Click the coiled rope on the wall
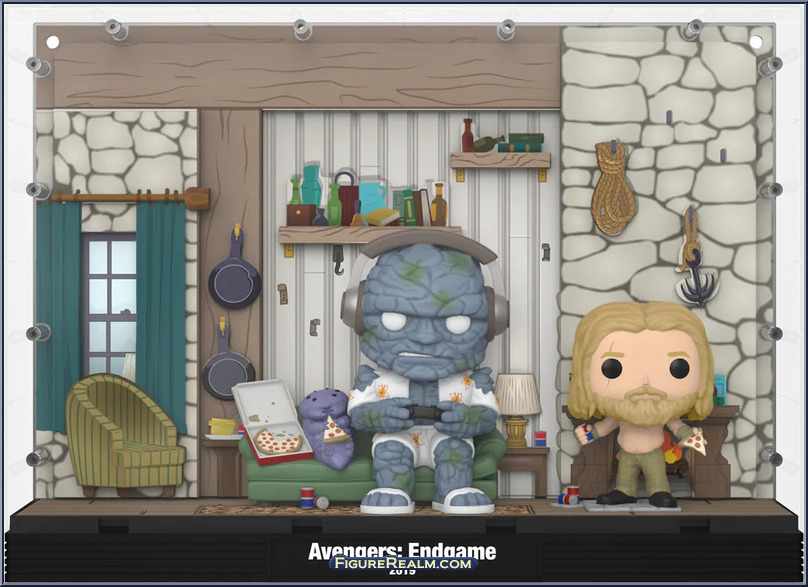 pyautogui.click(x=613, y=188)
